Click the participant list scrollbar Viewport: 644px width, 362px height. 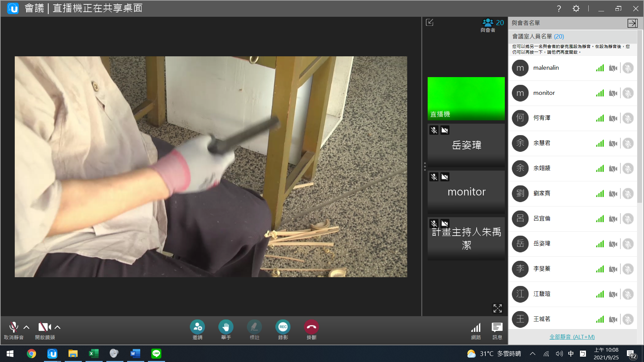[640, 117]
